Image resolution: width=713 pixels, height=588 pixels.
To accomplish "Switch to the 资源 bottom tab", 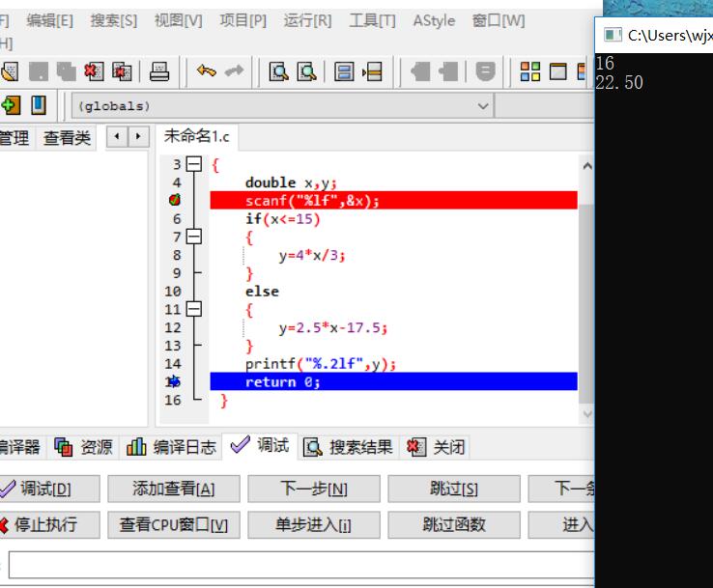I will coord(84,447).
